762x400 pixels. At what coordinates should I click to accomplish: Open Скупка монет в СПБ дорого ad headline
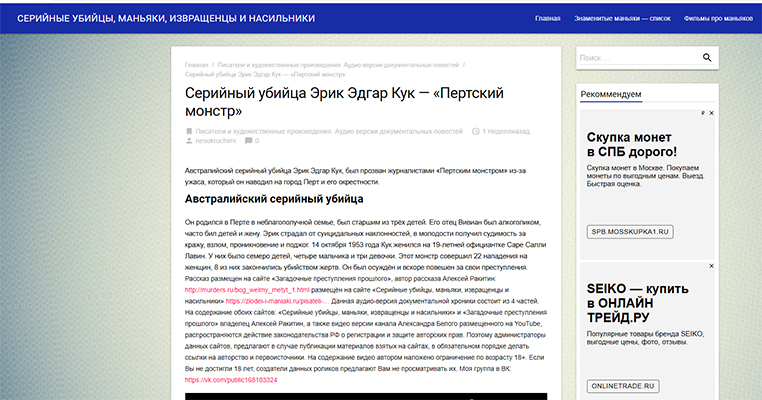coord(632,144)
